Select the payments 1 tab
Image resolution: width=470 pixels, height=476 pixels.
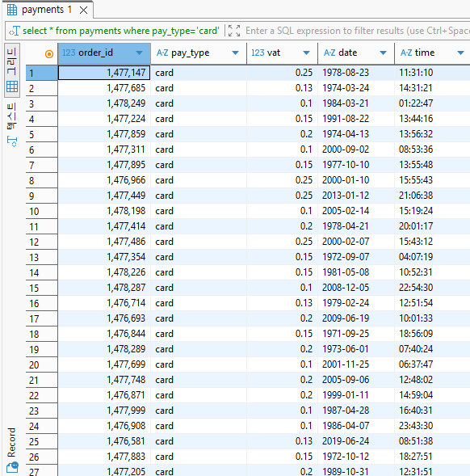(x=48, y=10)
